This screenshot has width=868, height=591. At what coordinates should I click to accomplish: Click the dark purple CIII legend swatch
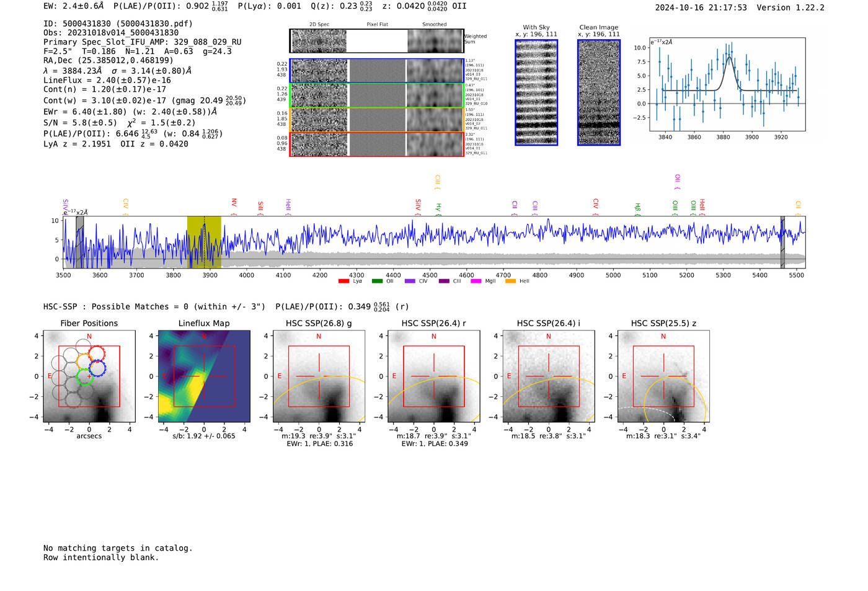pos(444,282)
